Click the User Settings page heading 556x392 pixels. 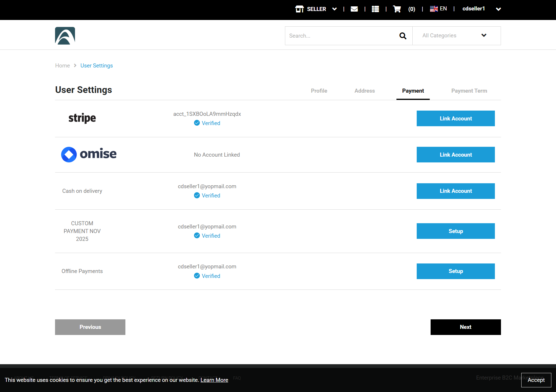(x=84, y=90)
